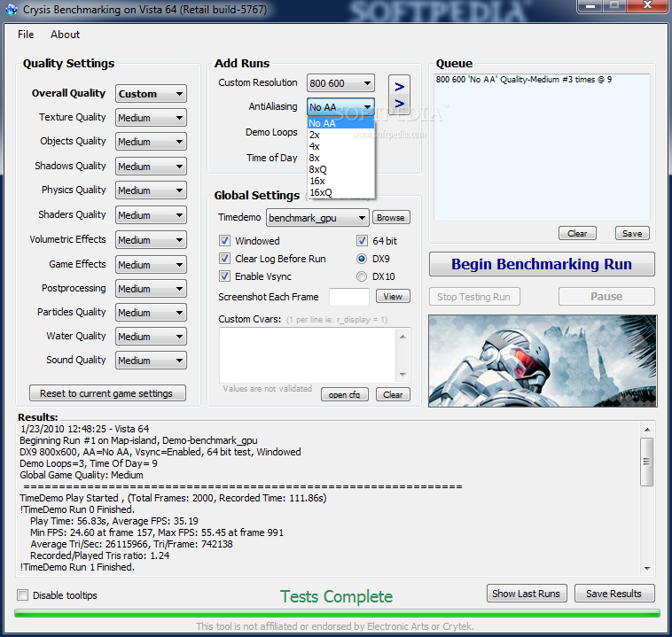The width and height of the screenshot is (672, 637).
Task: Click the Crysis app icon in title bar
Action: tap(12, 10)
